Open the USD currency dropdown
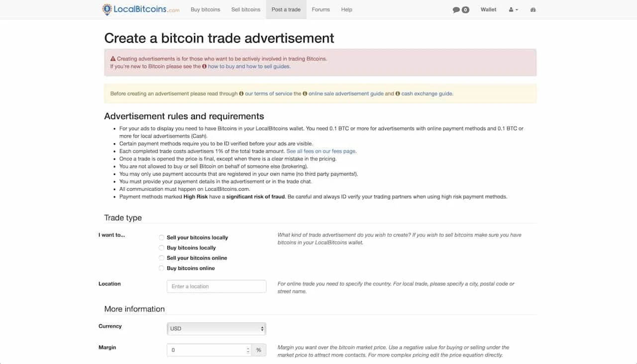 point(216,329)
